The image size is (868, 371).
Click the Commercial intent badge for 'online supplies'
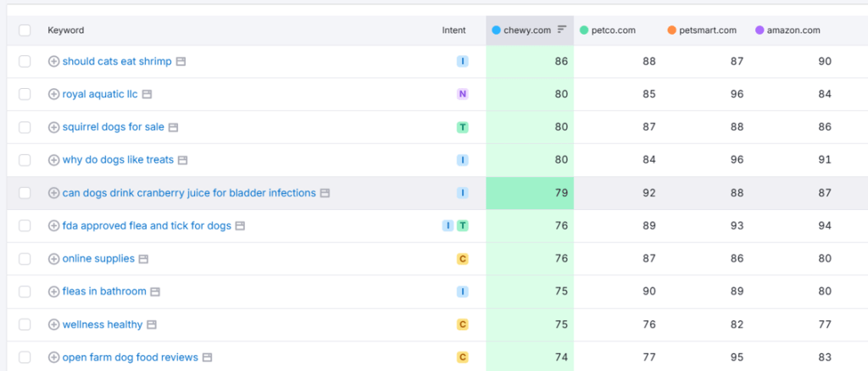click(x=462, y=259)
